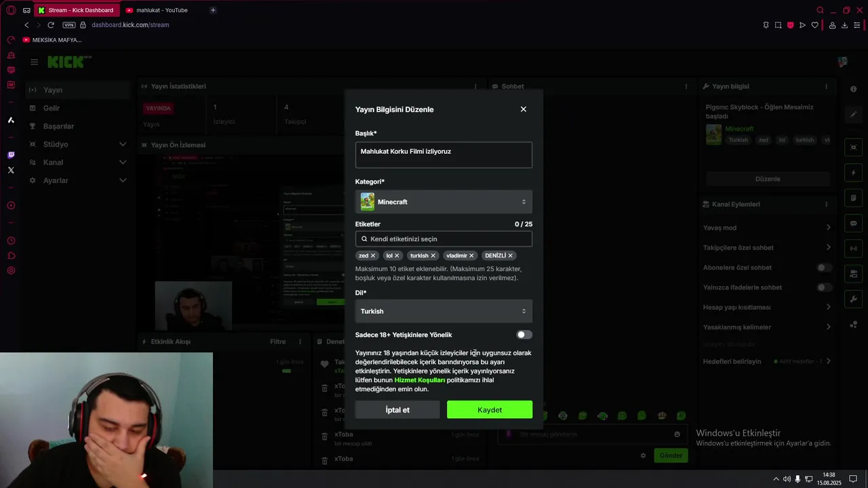The image size is (868, 488).
Task: Expand Ayarlar in sidebar
Action: pos(123,180)
